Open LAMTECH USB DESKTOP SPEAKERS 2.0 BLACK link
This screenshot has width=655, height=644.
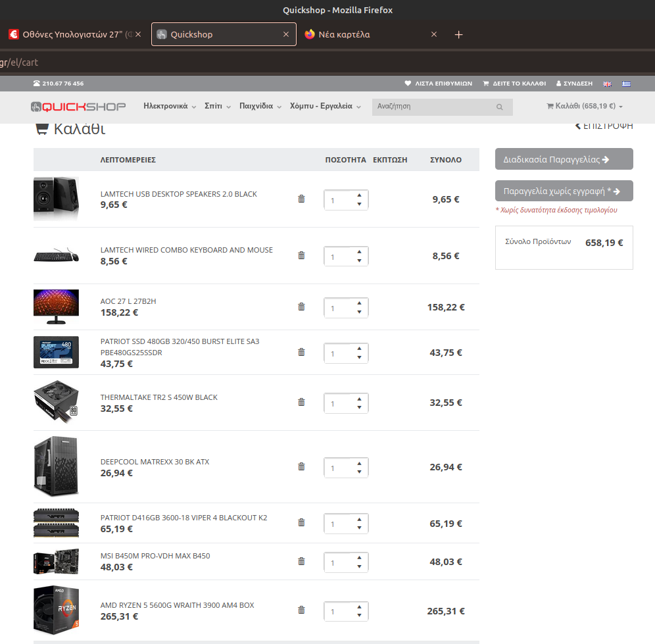[x=178, y=194]
